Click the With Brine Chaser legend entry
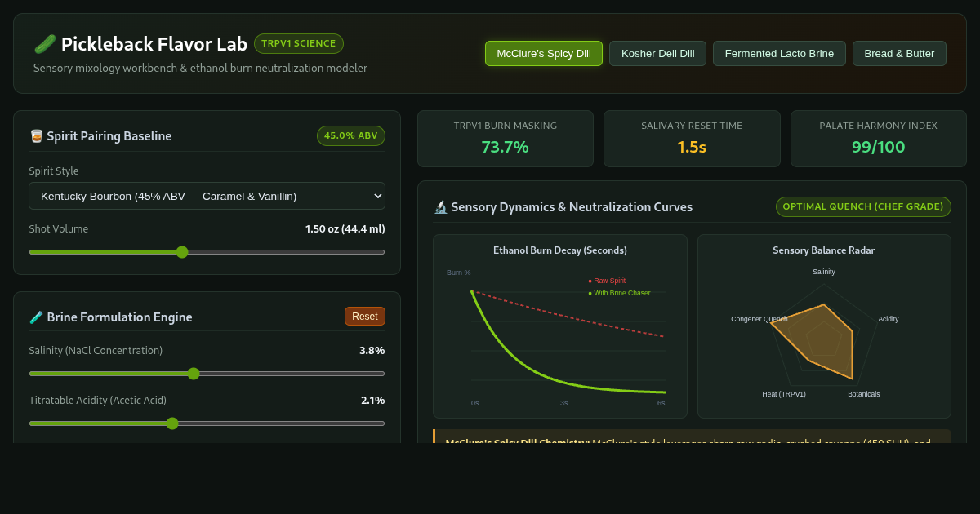Image resolution: width=980 pixels, height=514 pixels. coord(619,293)
